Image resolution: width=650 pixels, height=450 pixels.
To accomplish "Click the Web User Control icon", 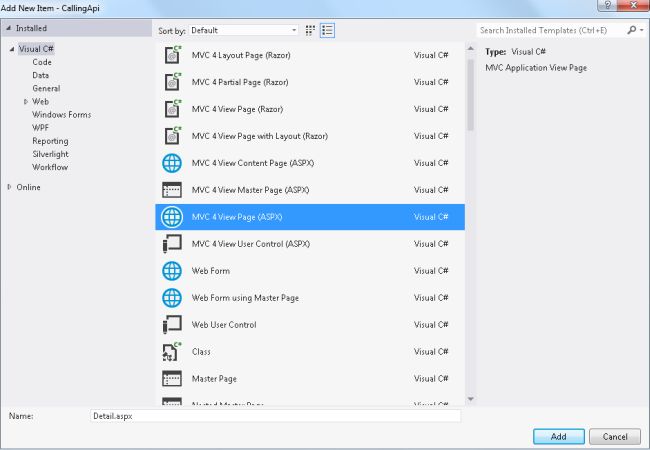I will (x=172, y=324).
